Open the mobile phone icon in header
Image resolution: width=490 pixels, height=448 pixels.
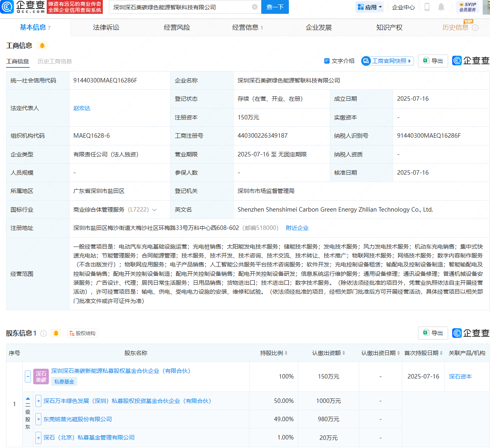coord(427,7)
